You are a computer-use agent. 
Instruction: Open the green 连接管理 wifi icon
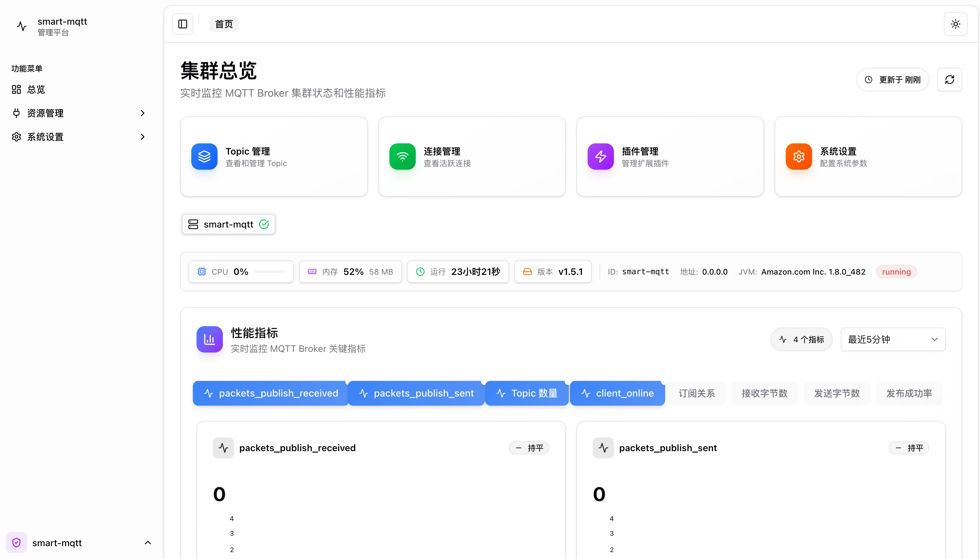402,157
